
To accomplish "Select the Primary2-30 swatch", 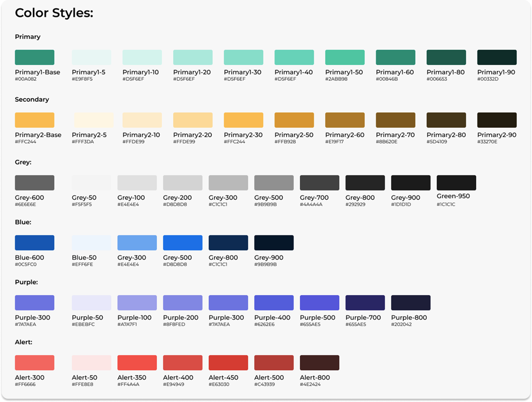I will click(244, 120).
